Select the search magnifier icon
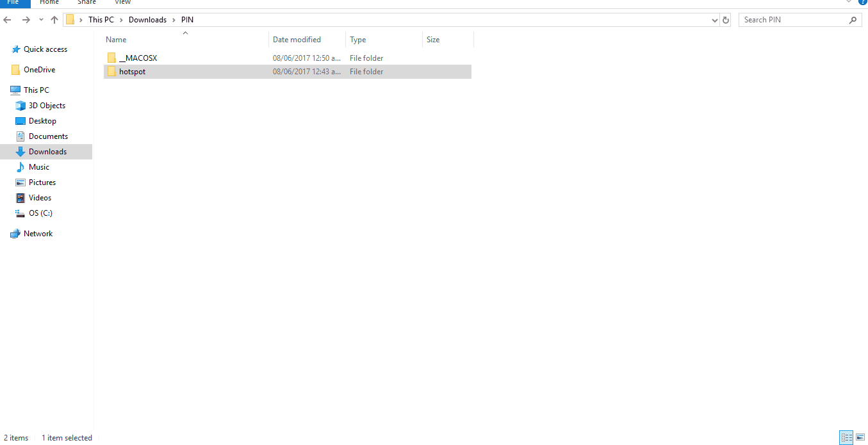This screenshot has width=868, height=445. pos(853,20)
